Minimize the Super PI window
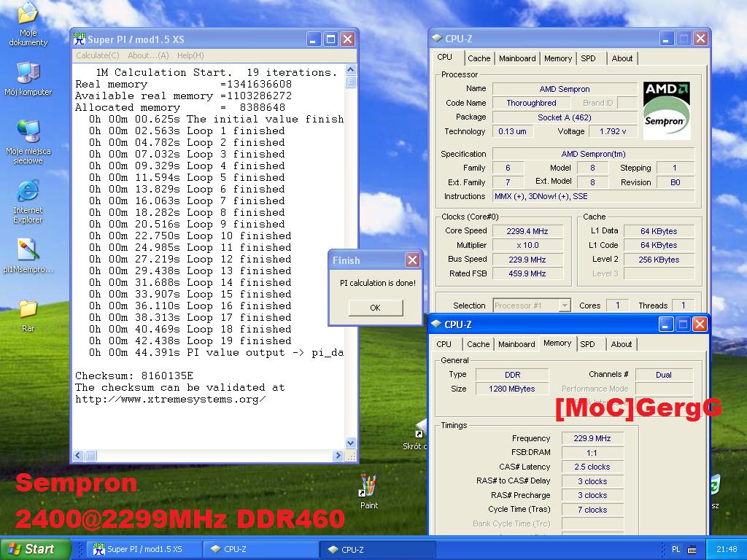Image resolution: width=747 pixels, height=560 pixels. tap(313, 39)
